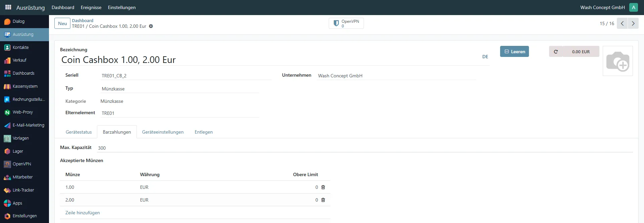Open the Elternelement field TRE01
Viewport: 644px width, 223px height.
(x=180, y=113)
